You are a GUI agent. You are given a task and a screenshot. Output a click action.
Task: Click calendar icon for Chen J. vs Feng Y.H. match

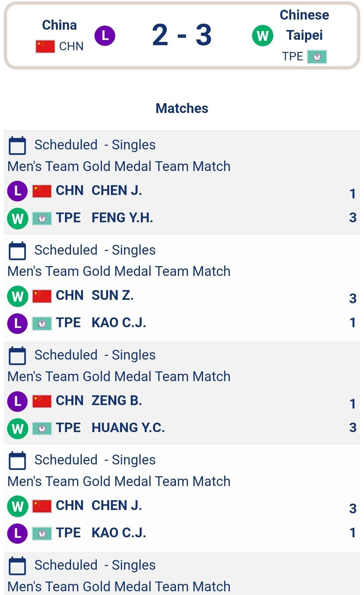coord(17,145)
